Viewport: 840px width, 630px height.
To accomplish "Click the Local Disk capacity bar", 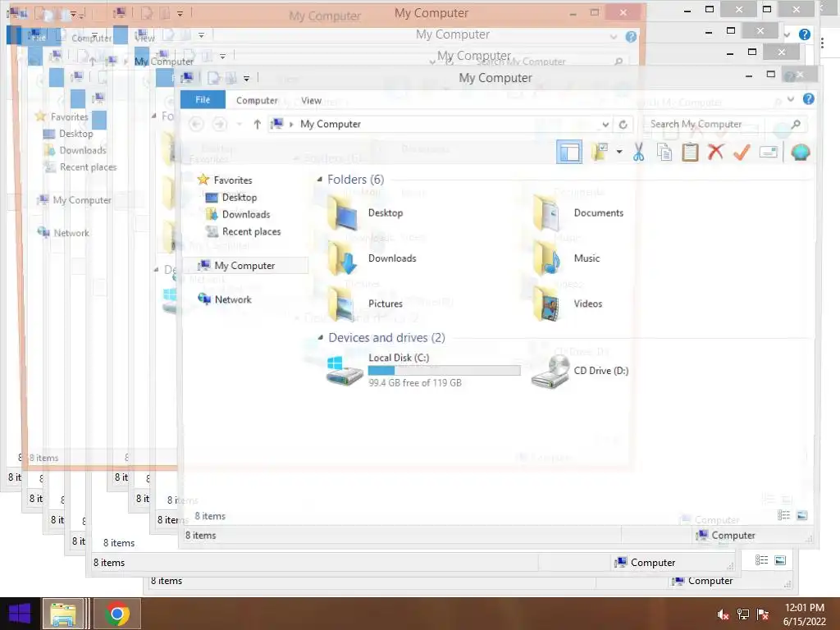I will pos(444,370).
